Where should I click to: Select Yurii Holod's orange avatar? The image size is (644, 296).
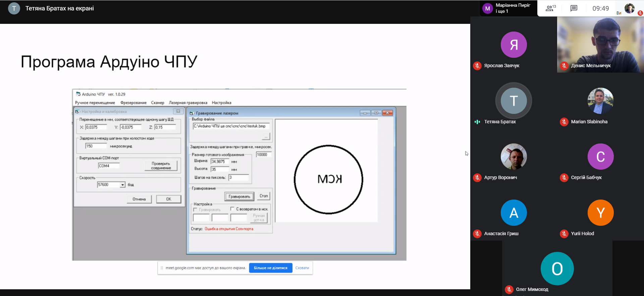coord(600,213)
